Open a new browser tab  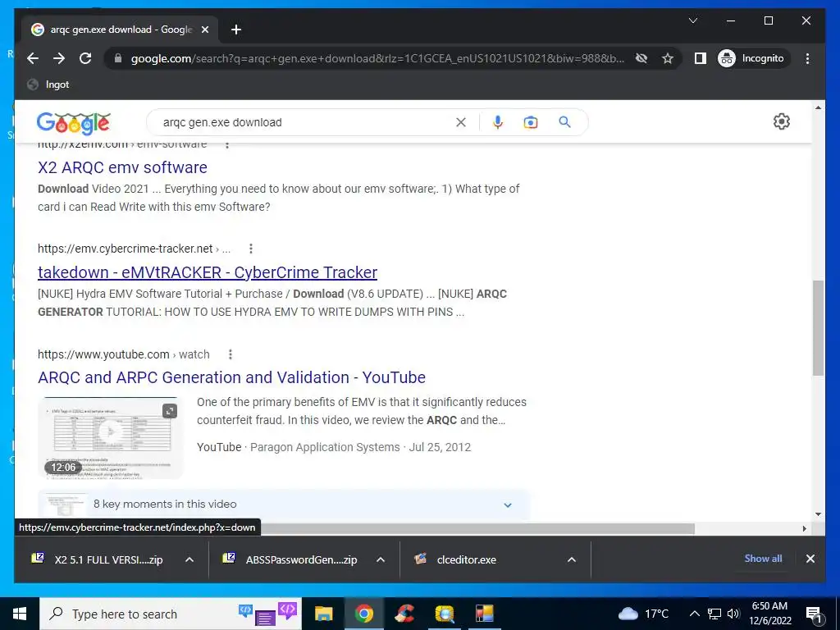tap(236, 30)
